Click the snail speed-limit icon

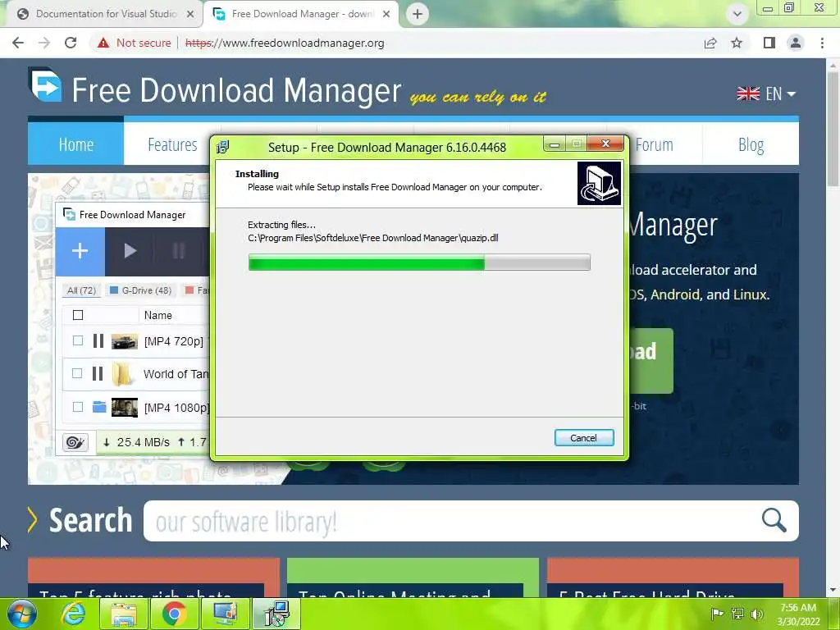[75, 442]
